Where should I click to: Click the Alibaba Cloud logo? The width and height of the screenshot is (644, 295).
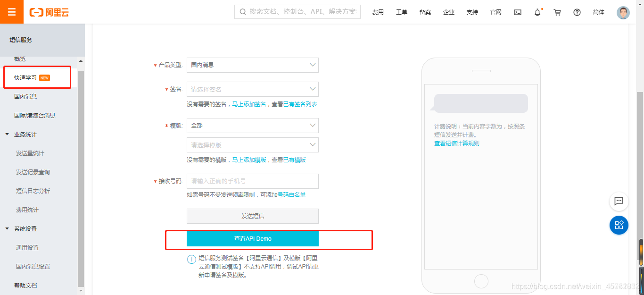[x=49, y=12]
